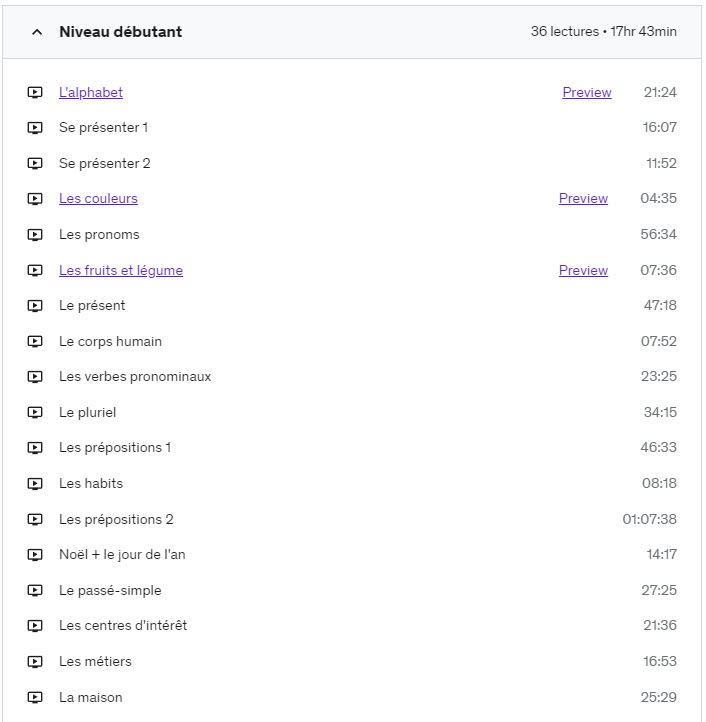Screen dimensions: 706x722
Task: Click Preview for Les fruits et légume
Action: 583,270
